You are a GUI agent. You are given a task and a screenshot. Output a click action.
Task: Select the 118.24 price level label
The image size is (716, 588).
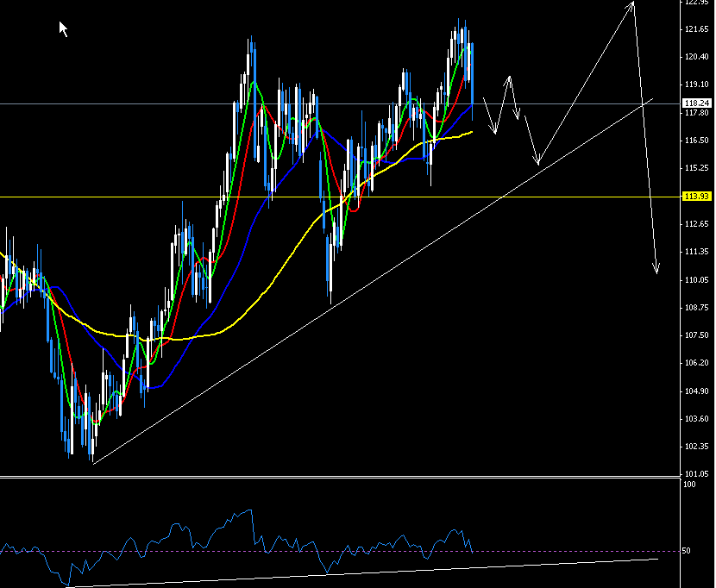(695, 103)
